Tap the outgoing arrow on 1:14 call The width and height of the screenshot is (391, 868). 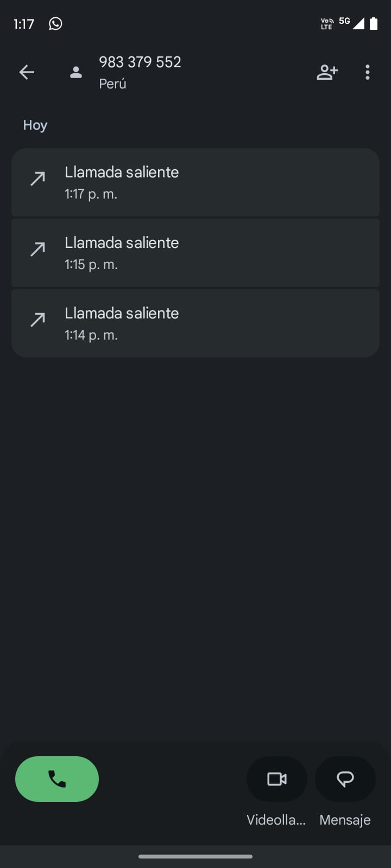[x=37, y=320]
